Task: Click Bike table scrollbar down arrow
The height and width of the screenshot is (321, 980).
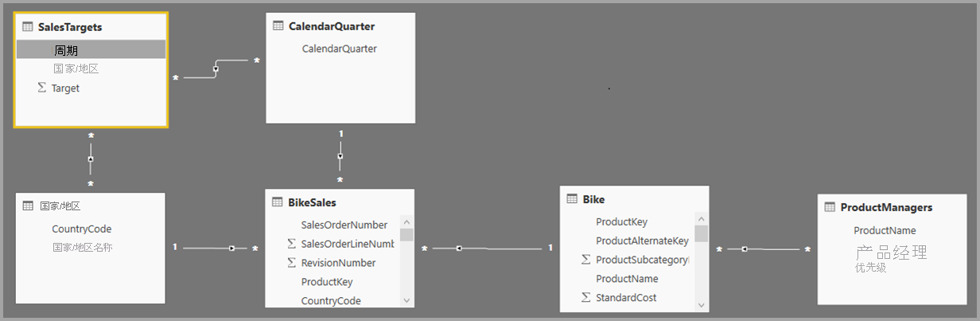Action: pos(701,304)
